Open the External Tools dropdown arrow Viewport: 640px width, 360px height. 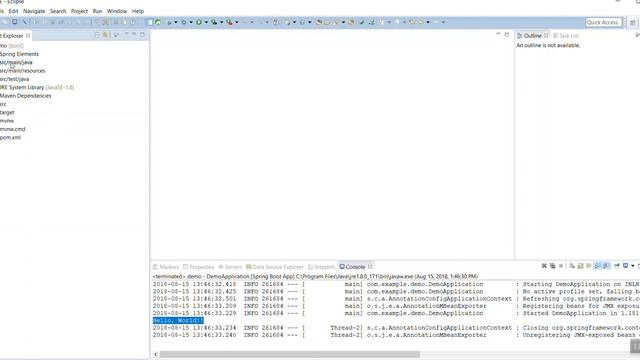click(x=237, y=22)
